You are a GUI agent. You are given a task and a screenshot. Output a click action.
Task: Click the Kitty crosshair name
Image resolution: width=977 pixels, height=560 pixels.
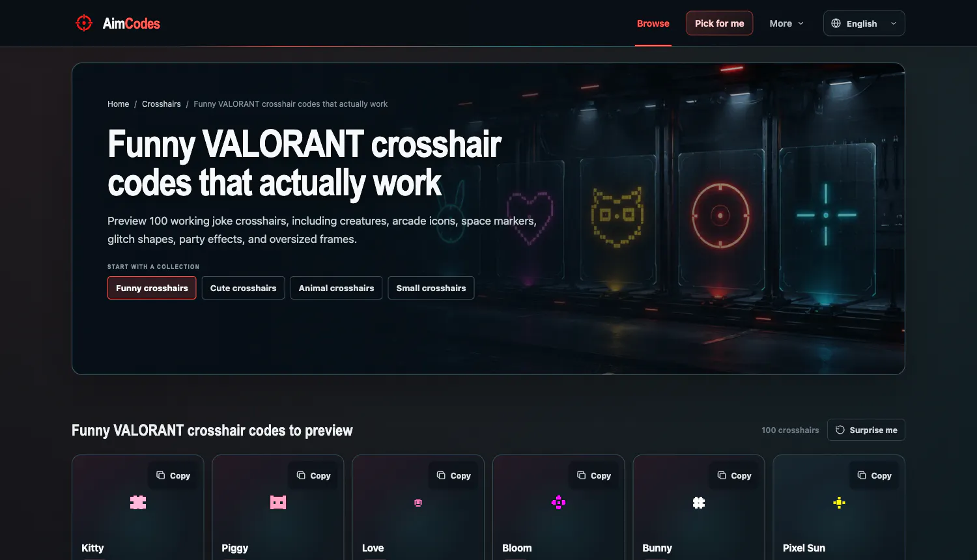click(x=92, y=548)
